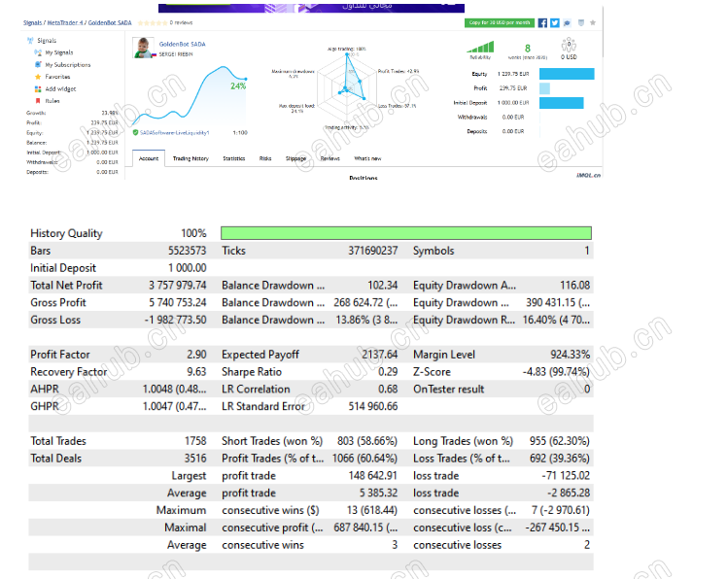Viewport: 728px width, 579px height.
Task: Share signal via Twitter icon
Action: tap(555, 22)
